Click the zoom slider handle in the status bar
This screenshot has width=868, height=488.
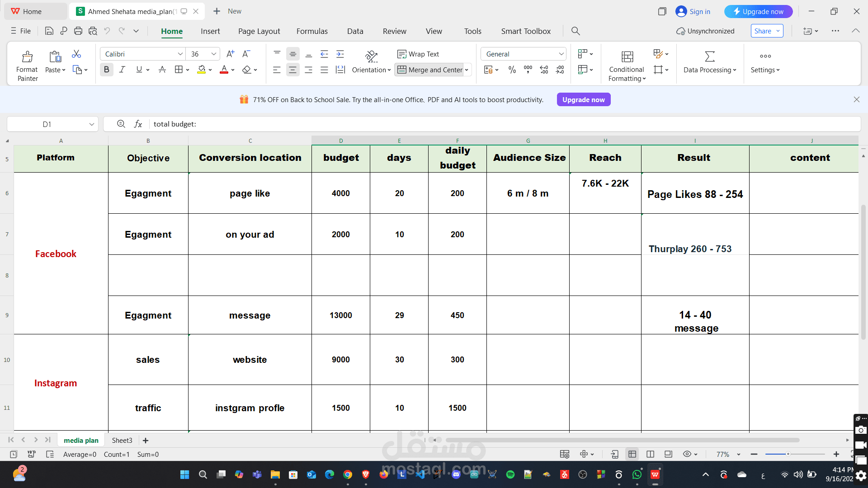pyautogui.click(x=788, y=454)
